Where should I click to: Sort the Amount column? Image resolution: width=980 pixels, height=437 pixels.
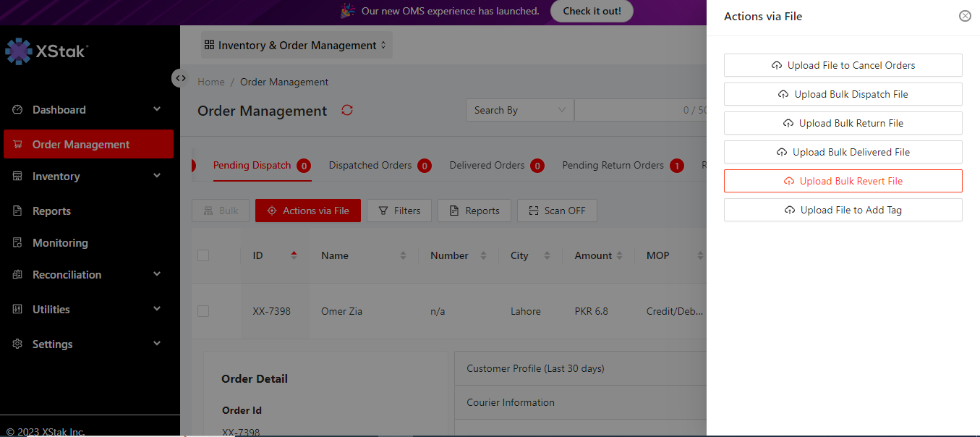point(618,255)
